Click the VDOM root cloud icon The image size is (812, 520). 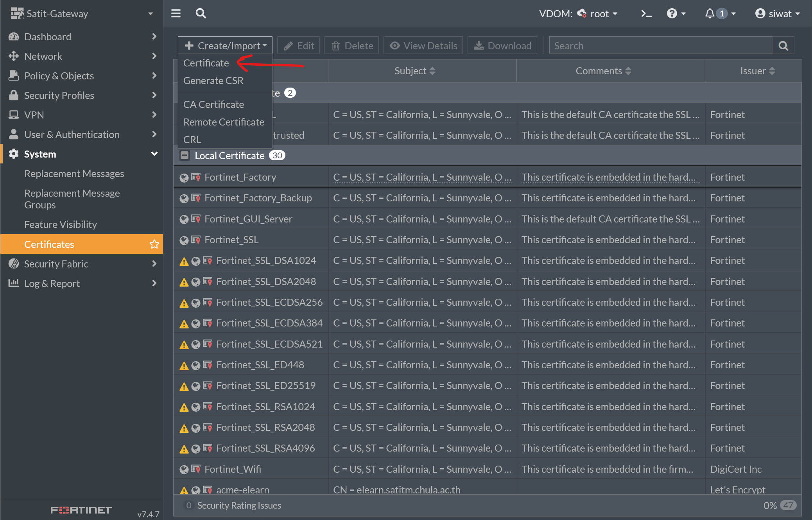(x=582, y=14)
